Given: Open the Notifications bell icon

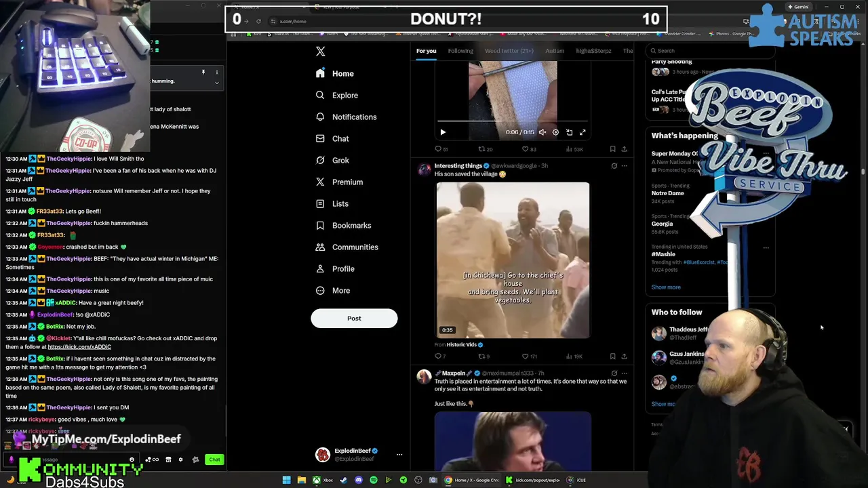Looking at the screenshot, I should pos(320,117).
